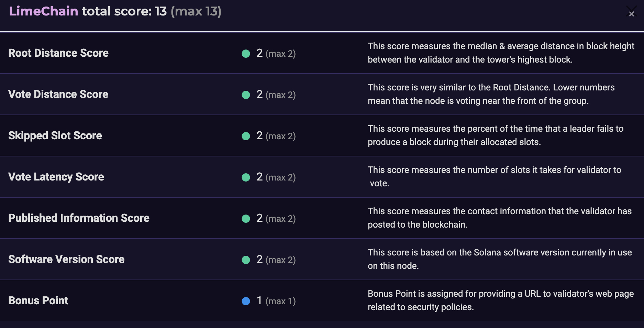Select the Skipped Slot Score label

coord(55,135)
